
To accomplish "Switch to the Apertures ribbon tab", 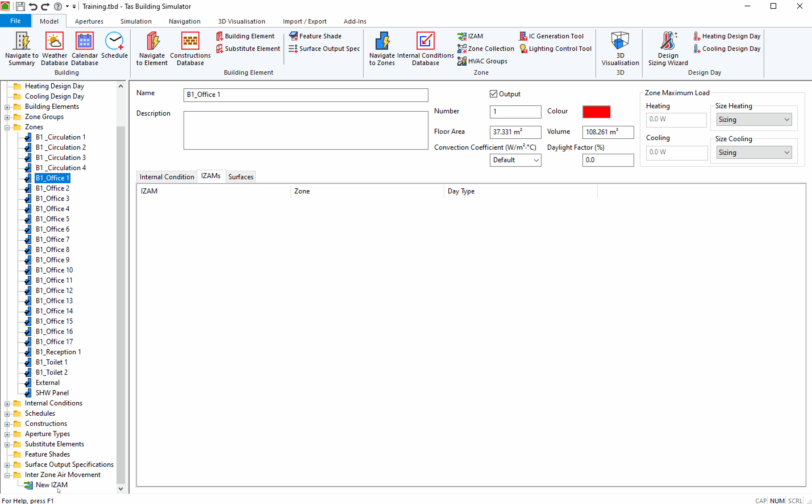I will 89,21.
